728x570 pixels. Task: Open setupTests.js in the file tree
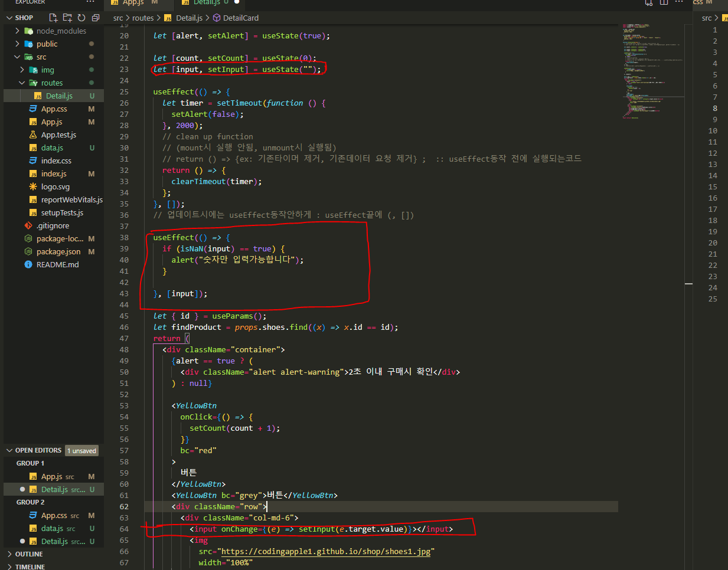point(62,212)
